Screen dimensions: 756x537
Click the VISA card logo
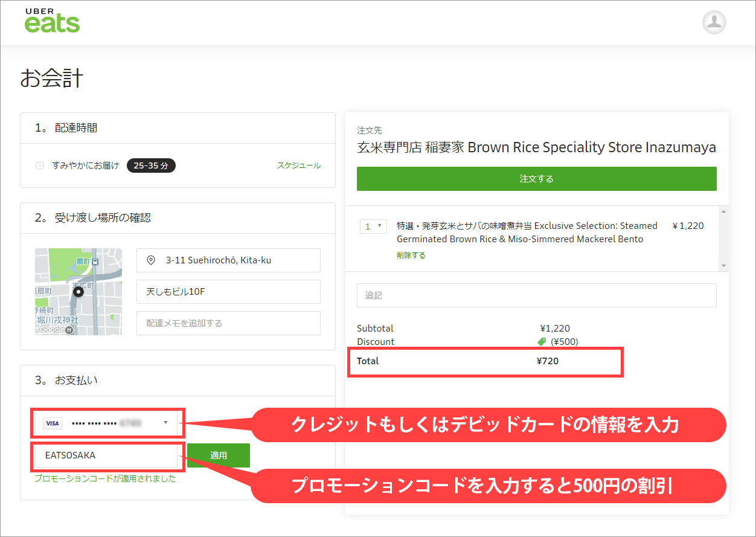[53, 423]
